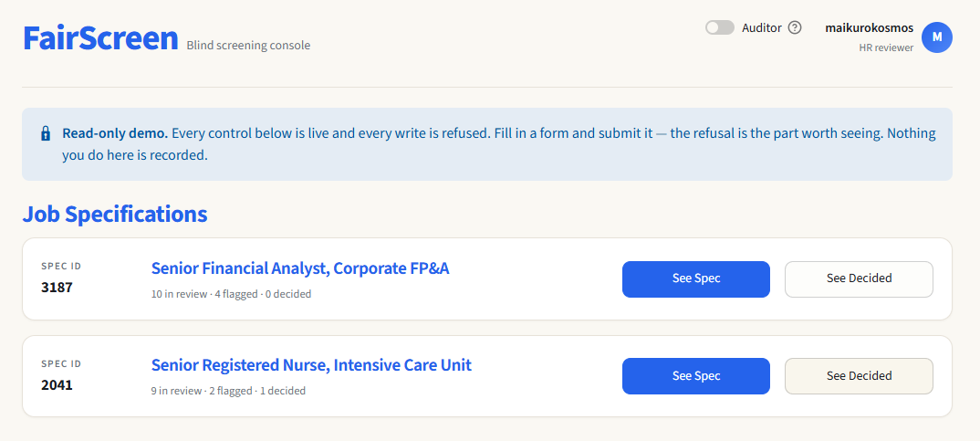Open See Spec for Senior Financial Analyst
Image resolution: width=980 pixels, height=441 pixels.
pyautogui.click(x=695, y=279)
